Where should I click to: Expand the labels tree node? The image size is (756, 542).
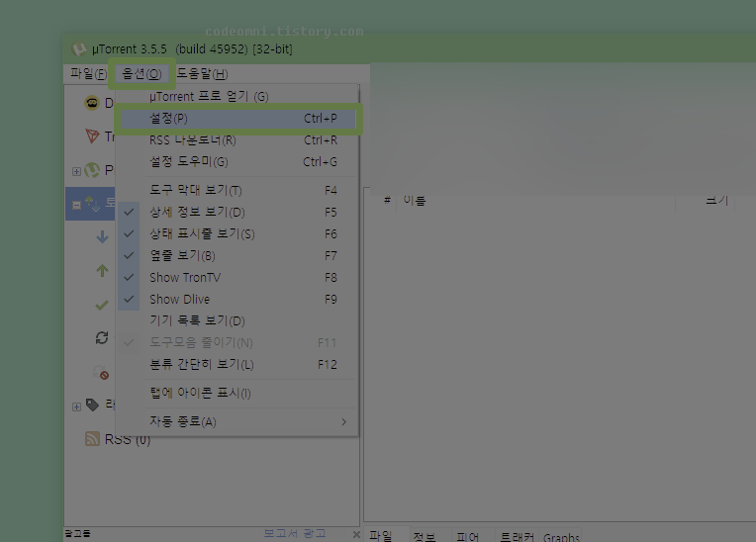(x=76, y=406)
